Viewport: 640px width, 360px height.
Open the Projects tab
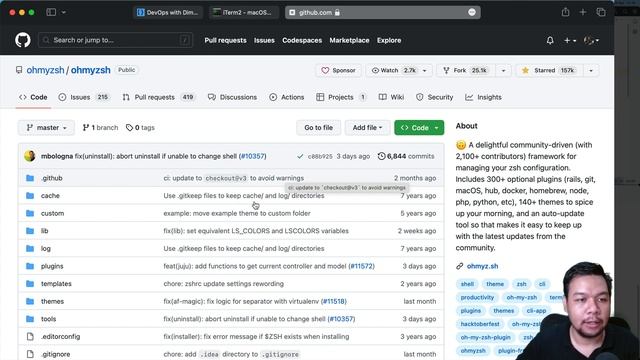coord(341,97)
